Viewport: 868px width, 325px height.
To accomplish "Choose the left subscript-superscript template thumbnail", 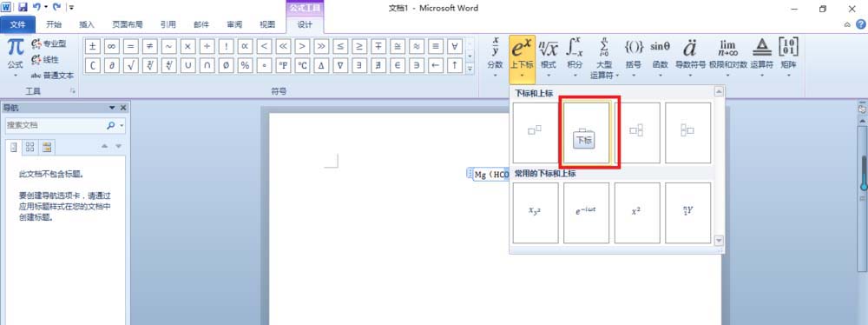I will click(x=687, y=133).
